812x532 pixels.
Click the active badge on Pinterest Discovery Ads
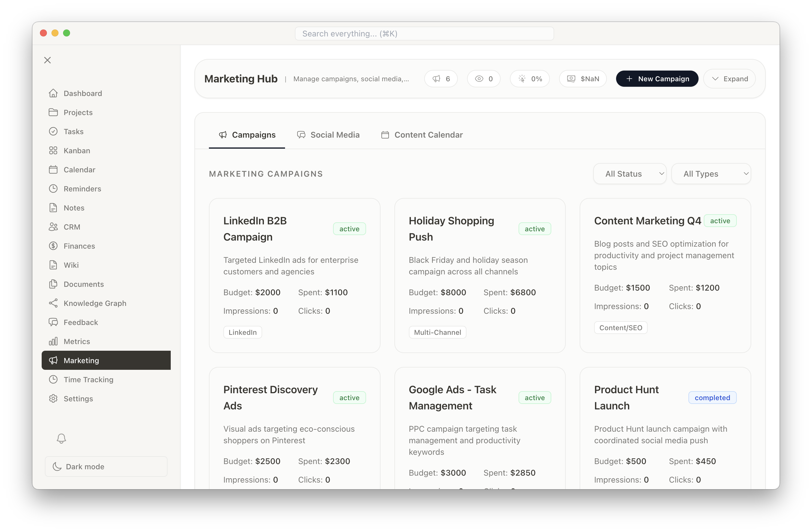pyautogui.click(x=349, y=397)
